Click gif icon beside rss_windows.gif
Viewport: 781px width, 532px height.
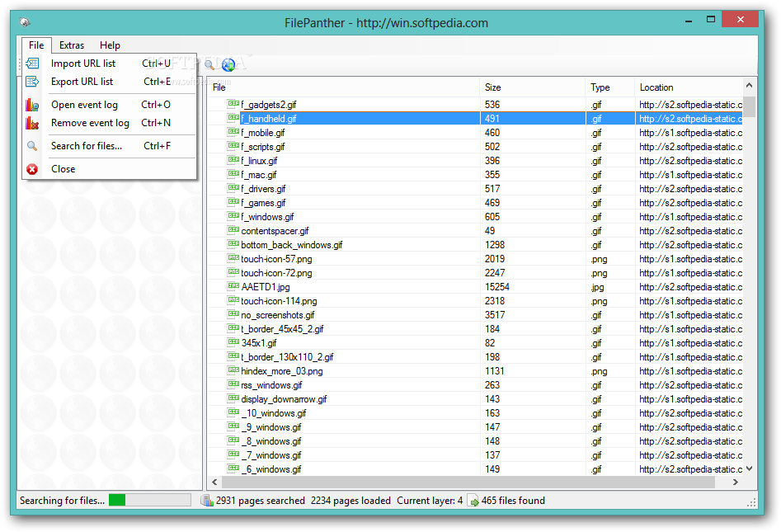(233, 384)
